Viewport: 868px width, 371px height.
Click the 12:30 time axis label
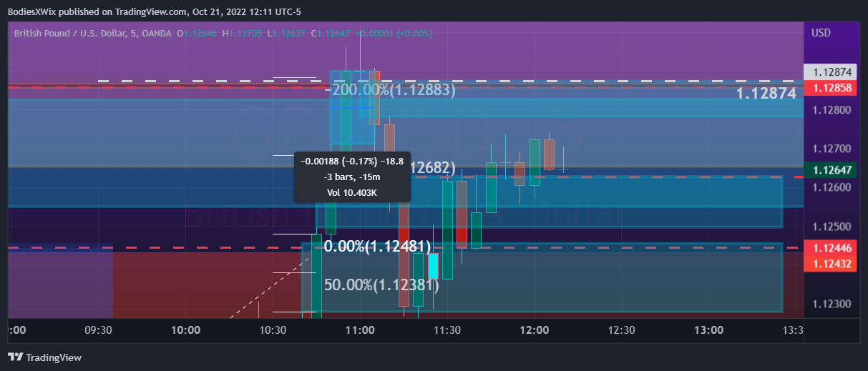click(621, 330)
